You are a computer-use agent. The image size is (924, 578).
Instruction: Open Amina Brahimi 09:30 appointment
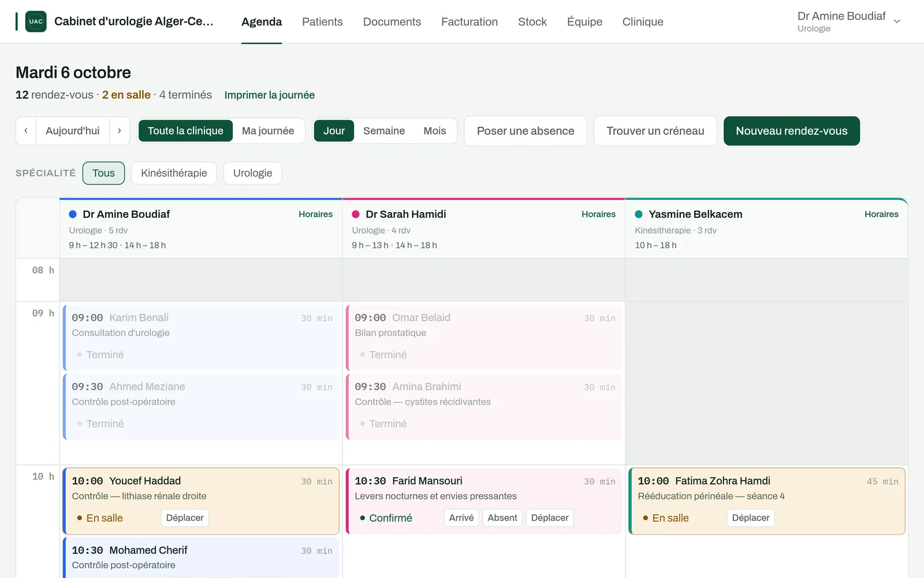tap(484, 407)
